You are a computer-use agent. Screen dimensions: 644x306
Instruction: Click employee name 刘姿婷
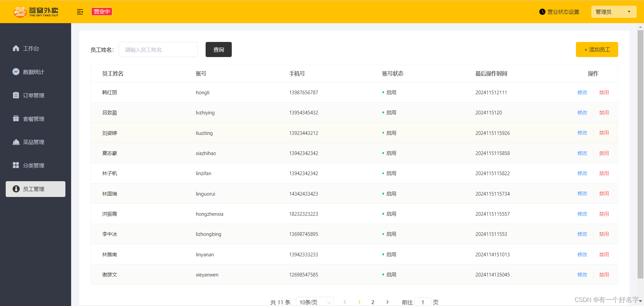[110, 133]
